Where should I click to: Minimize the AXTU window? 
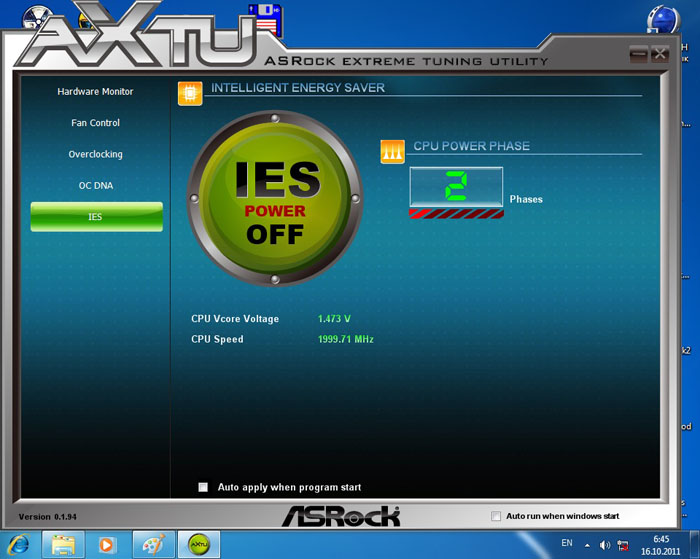coord(638,54)
